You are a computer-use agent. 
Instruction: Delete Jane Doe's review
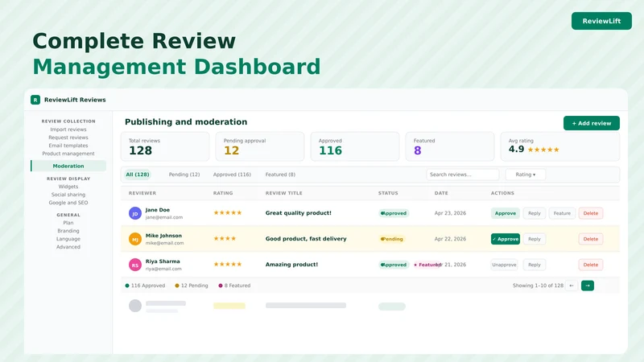pyautogui.click(x=591, y=213)
